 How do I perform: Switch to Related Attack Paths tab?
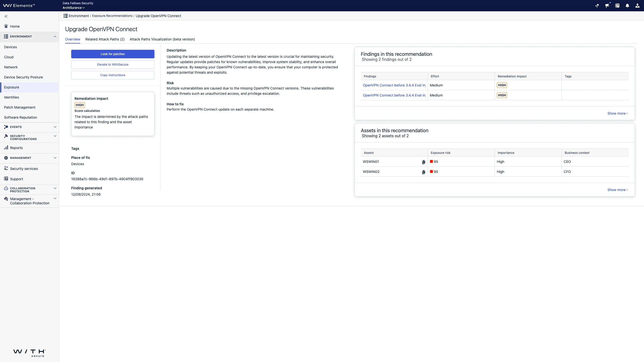105,39
